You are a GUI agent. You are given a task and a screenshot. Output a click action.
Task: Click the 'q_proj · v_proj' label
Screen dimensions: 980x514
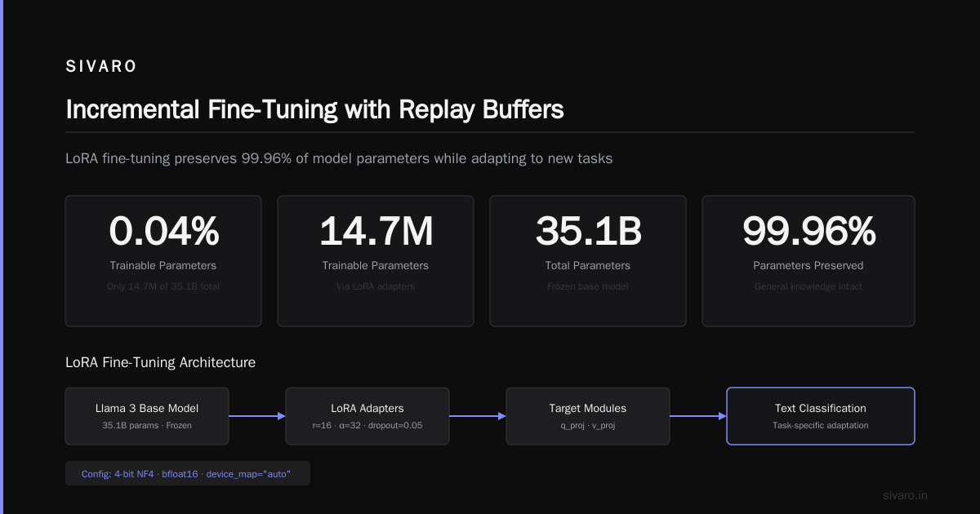coord(588,425)
